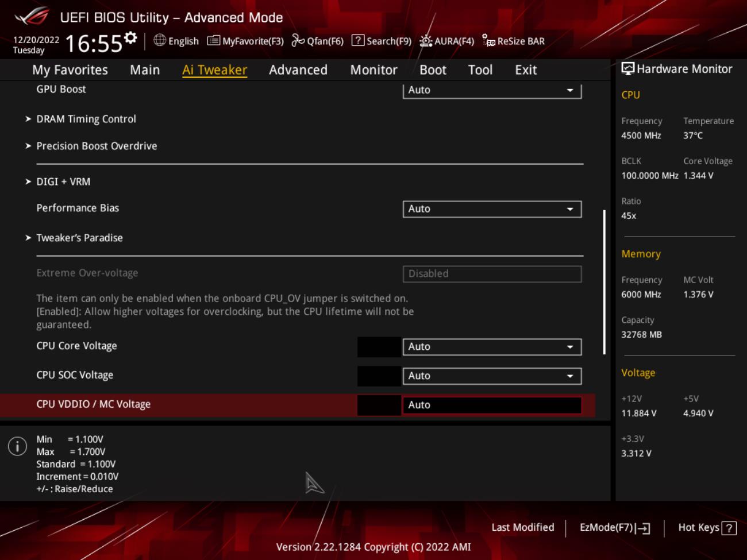Click the Last Modified button
Image resolution: width=747 pixels, height=560 pixels.
523,527
